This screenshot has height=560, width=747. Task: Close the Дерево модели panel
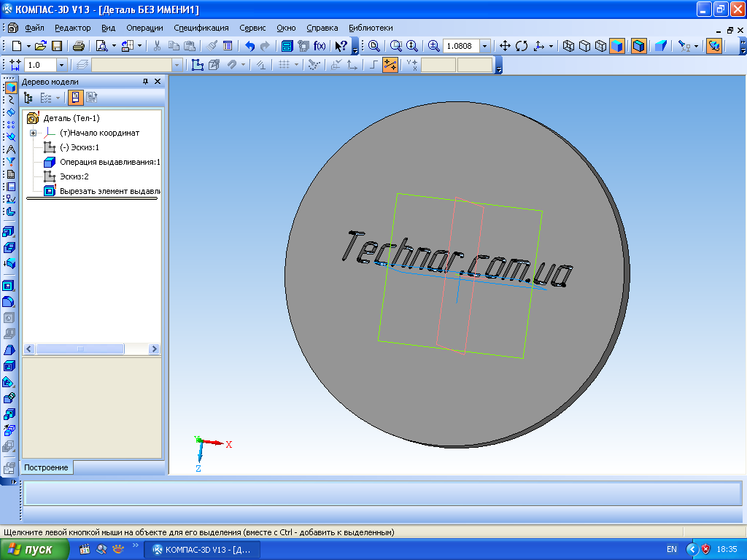(158, 82)
